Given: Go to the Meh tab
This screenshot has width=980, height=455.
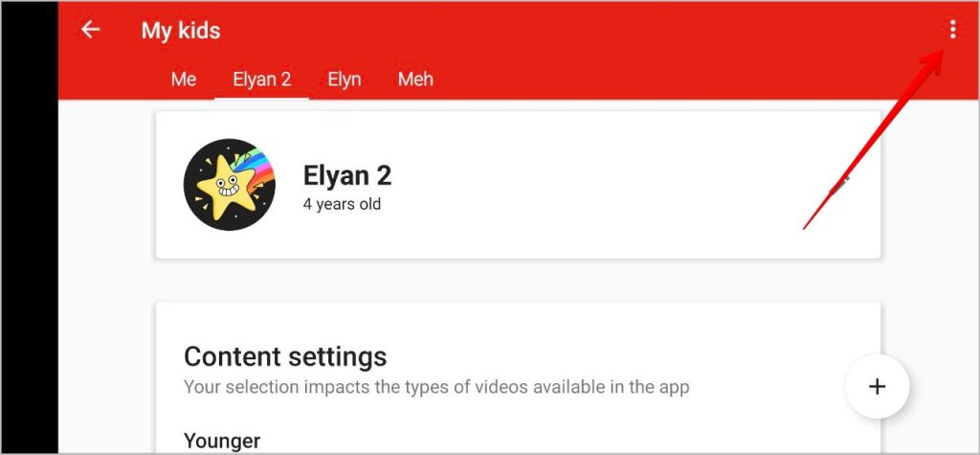Looking at the screenshot, I should 415,79.
